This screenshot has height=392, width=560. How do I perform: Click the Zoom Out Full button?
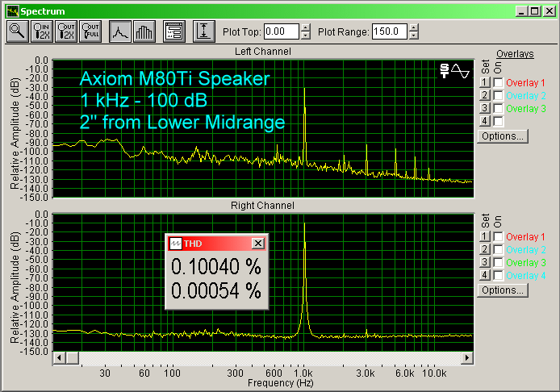(x=91, y=31)
